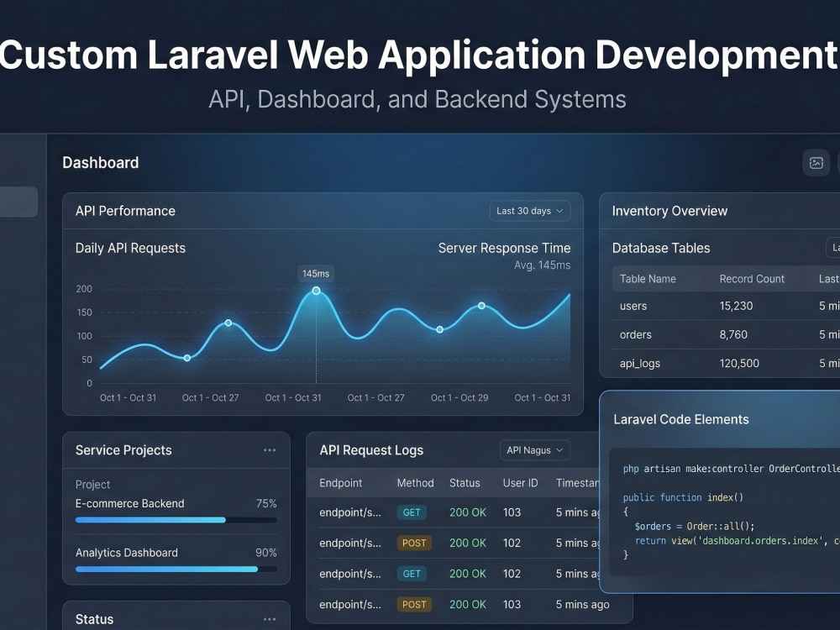Click GET badge in third log row
This screenshot has width=840, height=630.
pos(412,574)
